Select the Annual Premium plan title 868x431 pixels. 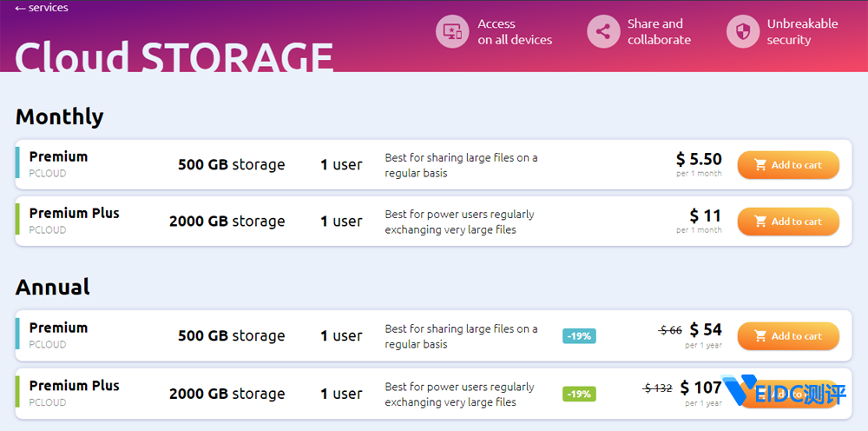58,328
